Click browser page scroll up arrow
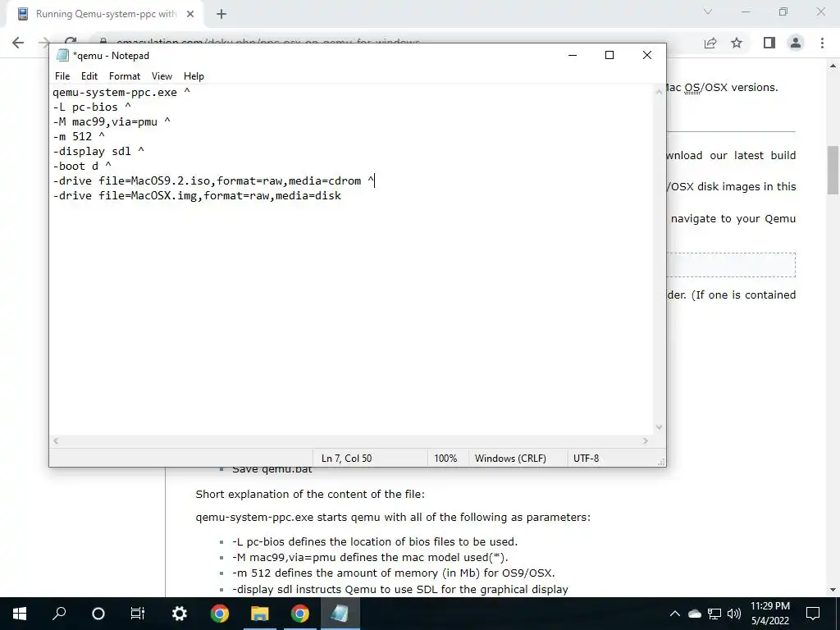Screen dimensions: 840x630 coord(833,66)
